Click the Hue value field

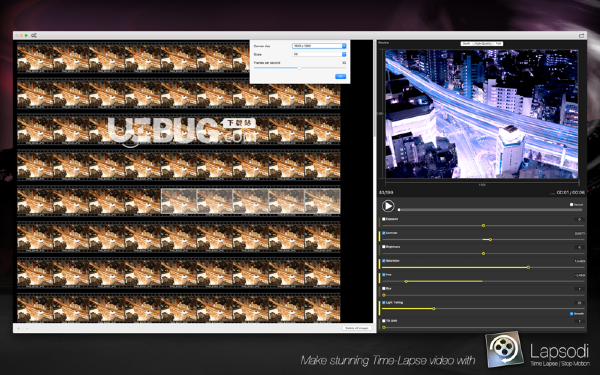[x=579, y=275]
